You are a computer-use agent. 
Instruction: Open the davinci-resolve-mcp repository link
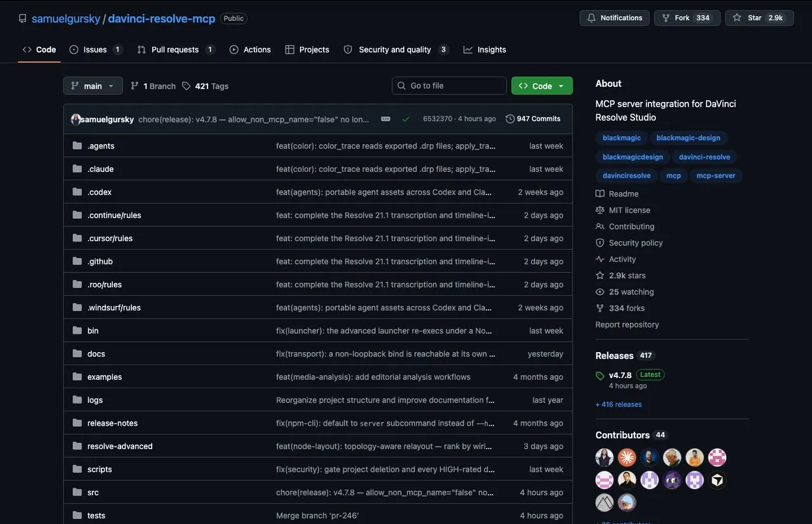(162, 18)
